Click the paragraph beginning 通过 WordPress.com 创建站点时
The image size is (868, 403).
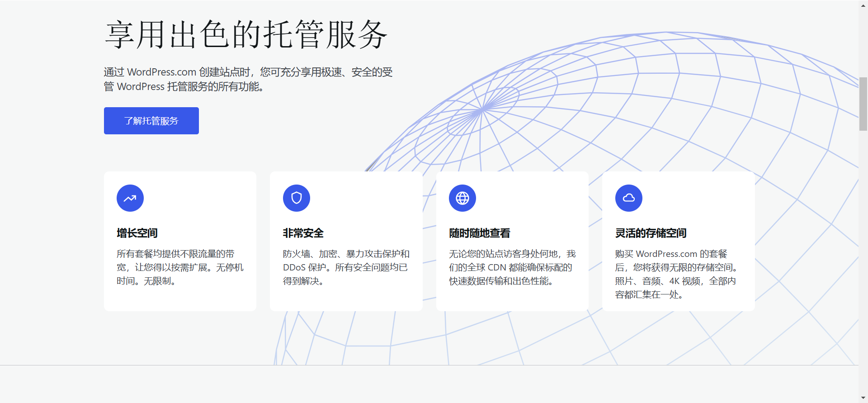point(248,79)
